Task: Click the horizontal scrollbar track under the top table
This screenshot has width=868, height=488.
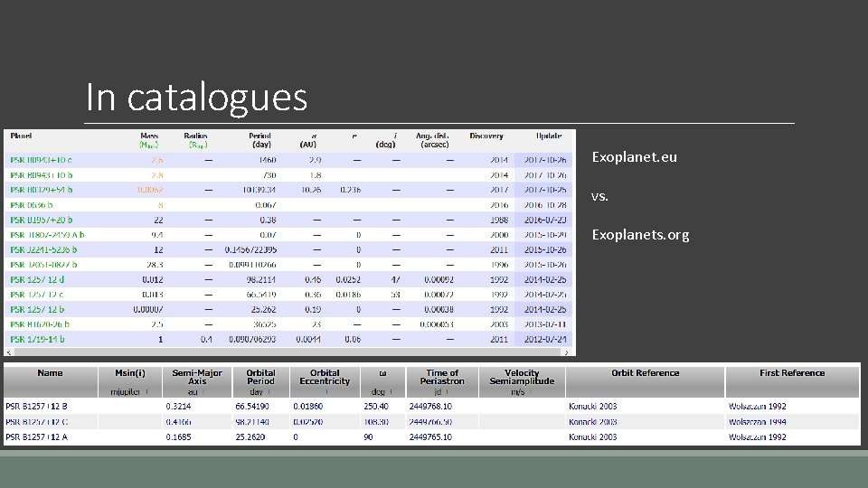Action: [288, 352]
